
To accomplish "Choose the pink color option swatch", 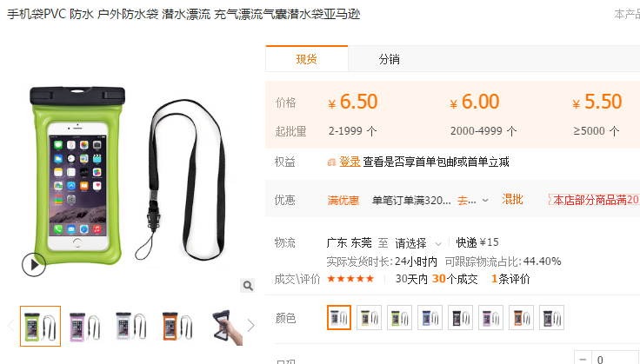I will pos(490,318).
